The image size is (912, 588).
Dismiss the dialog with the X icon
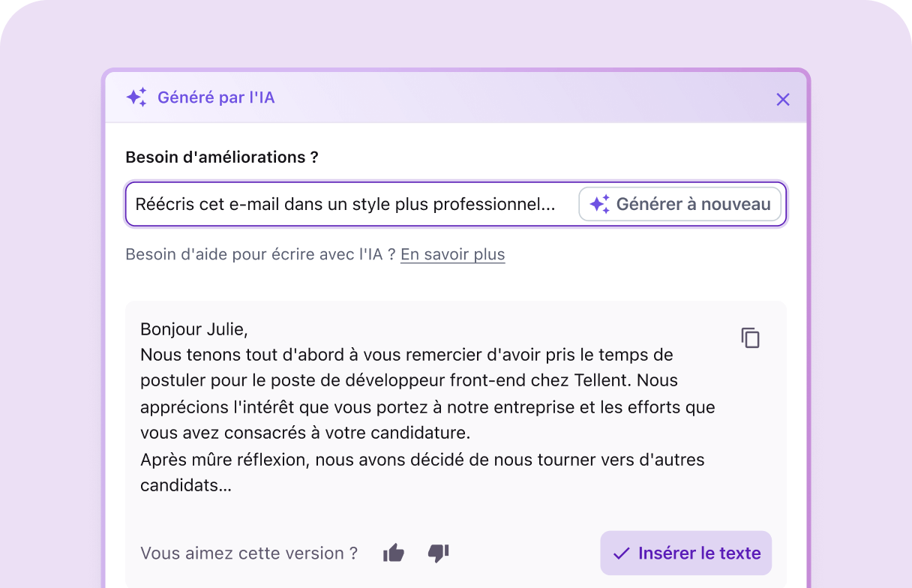tap(783, 98)
